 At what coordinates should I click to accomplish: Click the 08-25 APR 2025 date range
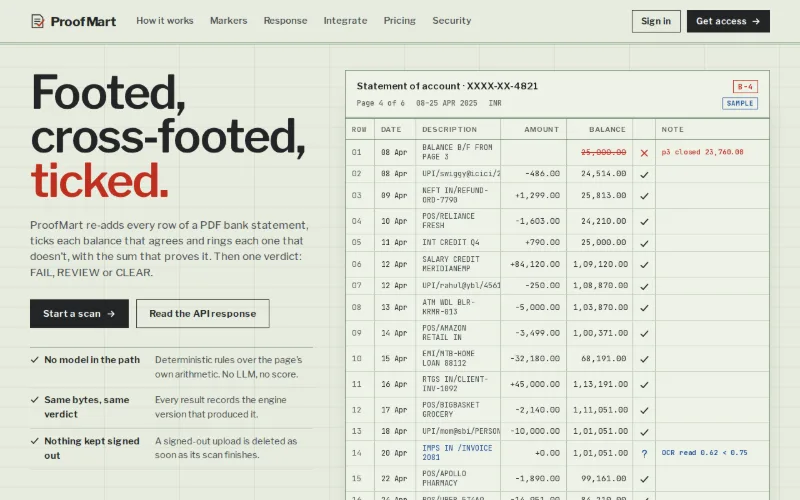446,103
